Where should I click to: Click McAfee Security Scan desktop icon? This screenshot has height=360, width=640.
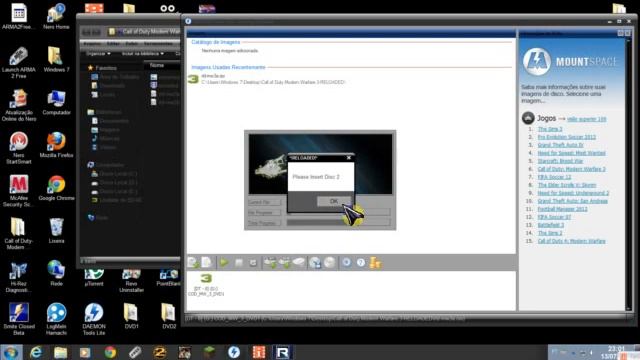pyautogui.click(x=19, y=191)
